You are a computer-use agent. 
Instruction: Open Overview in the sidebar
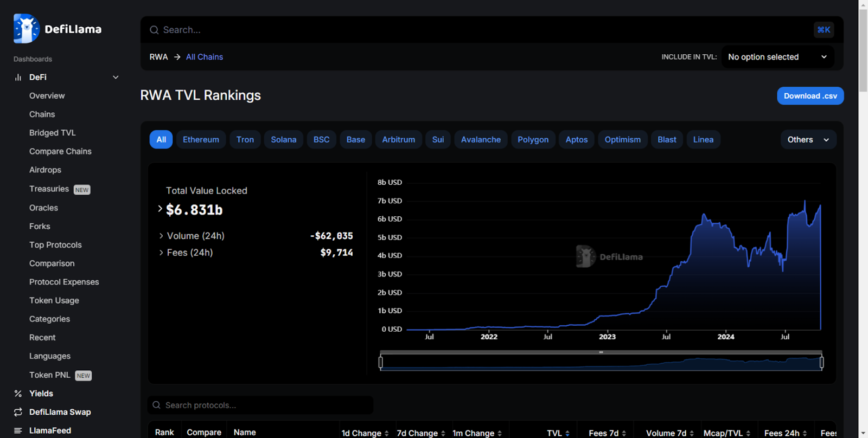coord(47,96)
